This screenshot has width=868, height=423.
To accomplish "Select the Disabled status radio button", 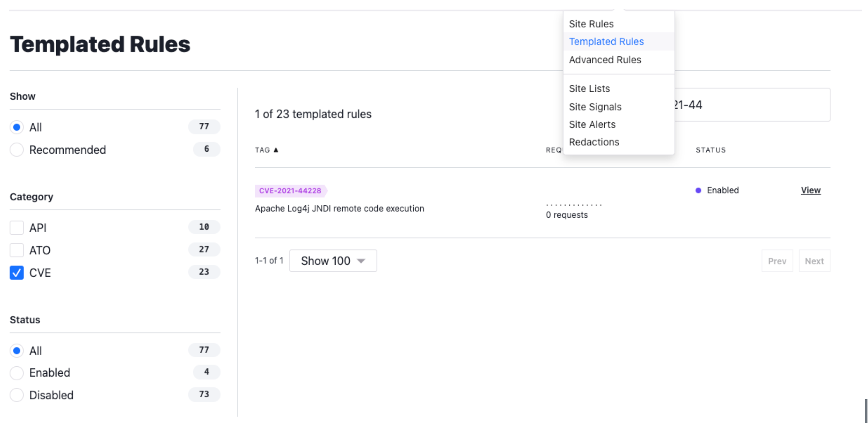I will pyautogui.click(x=17, y=395).
